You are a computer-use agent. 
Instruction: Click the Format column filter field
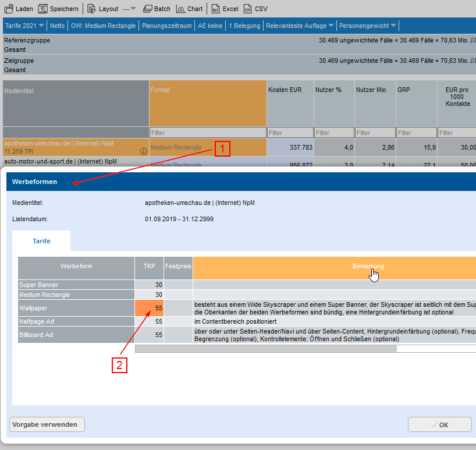coord(207,133)
